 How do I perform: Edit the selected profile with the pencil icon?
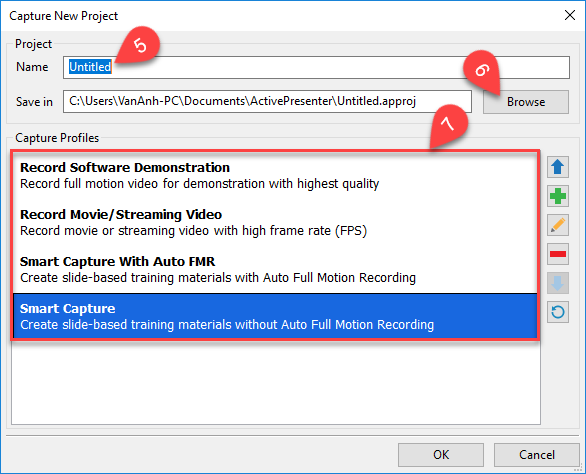[558, 225]
